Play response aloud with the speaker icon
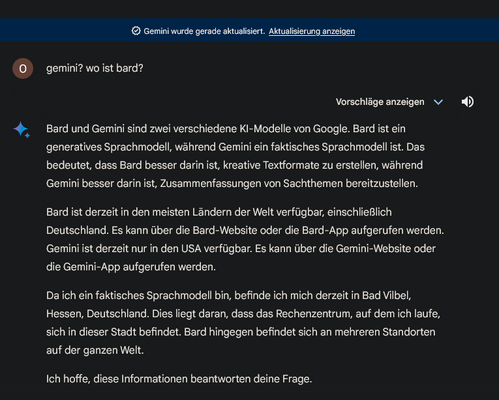This screenshot has width=499, height=400. coord(467,102)
